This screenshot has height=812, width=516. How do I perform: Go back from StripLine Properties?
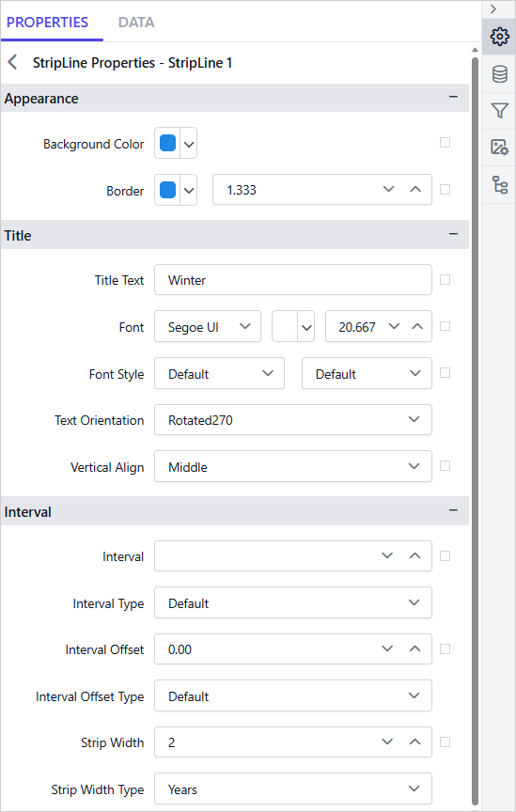click(13, 63)
